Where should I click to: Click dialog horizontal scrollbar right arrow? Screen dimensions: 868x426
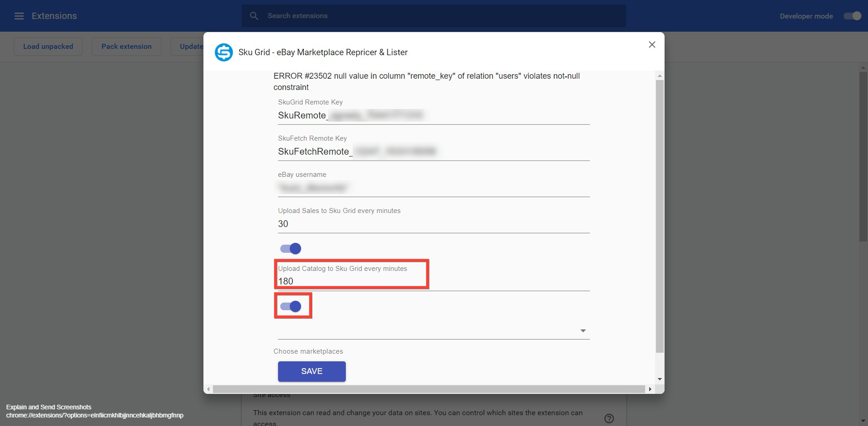pos(650,389)
